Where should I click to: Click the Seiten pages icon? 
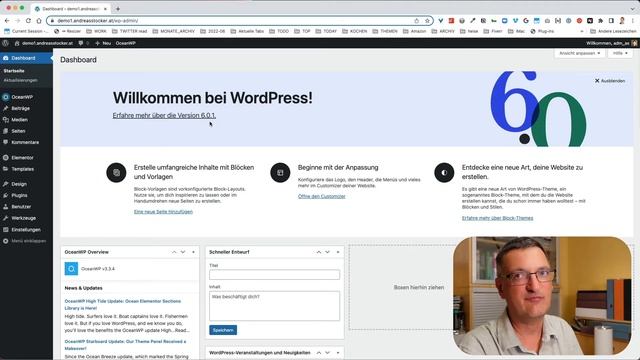[6, 131]
